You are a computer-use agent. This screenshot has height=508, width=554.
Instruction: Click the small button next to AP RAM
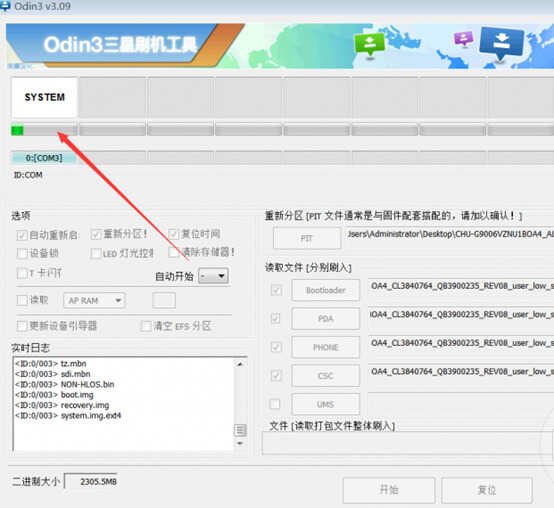click(x=164, y=301)
